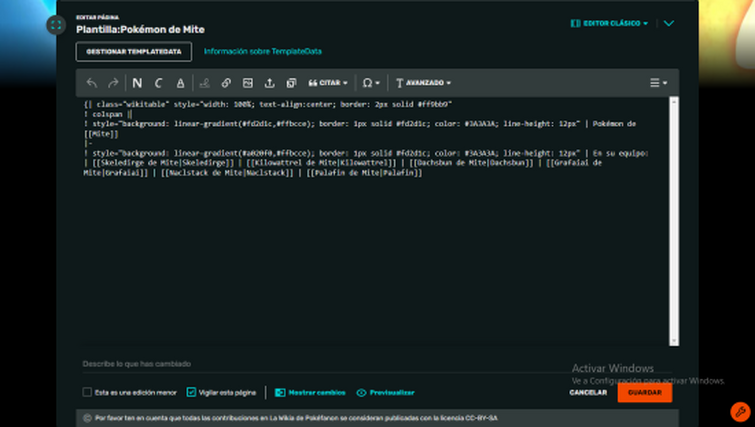755x427 pixels.
Task: Insert a link with the chain icon
Action: point(226,83)
